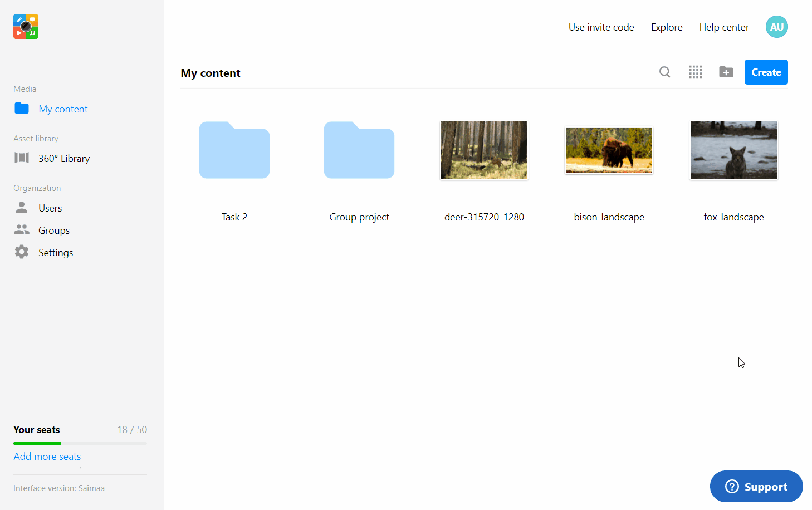
Task: Select My content in sidebar
Action: (x=63, y=109)
